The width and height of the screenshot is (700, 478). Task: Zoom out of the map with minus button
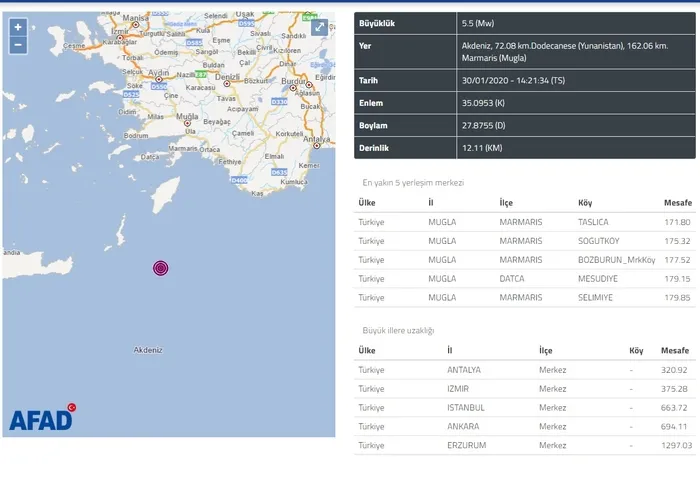18,45
